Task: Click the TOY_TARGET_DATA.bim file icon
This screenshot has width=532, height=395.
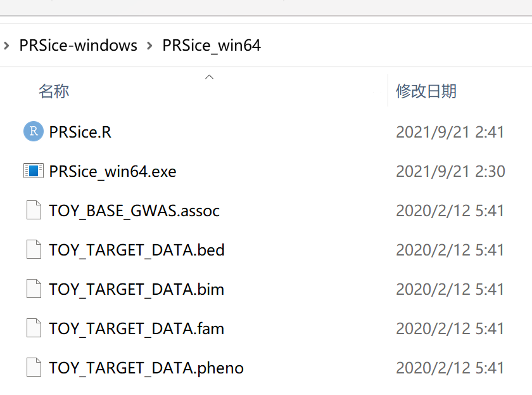Action: (x=34, y=288)
